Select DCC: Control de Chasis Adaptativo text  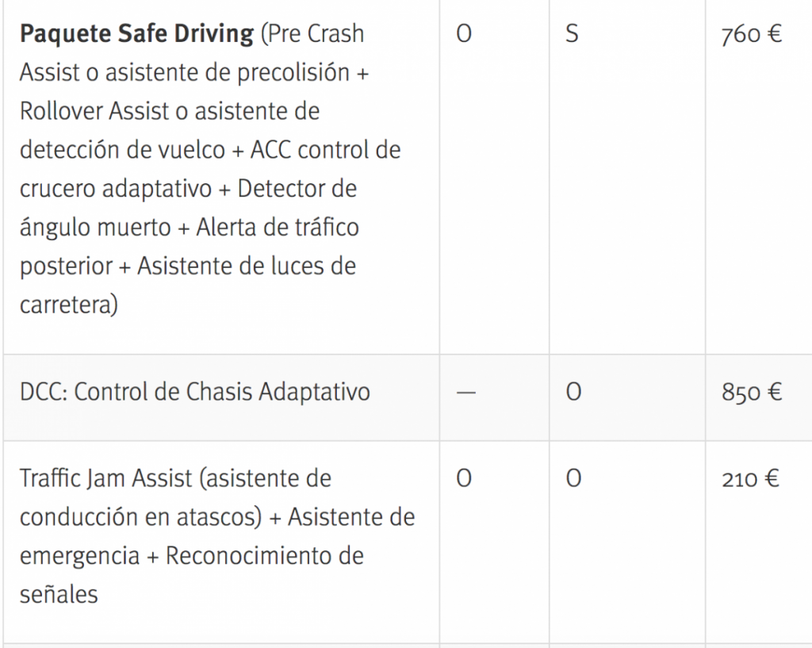[x=194, y=393]
